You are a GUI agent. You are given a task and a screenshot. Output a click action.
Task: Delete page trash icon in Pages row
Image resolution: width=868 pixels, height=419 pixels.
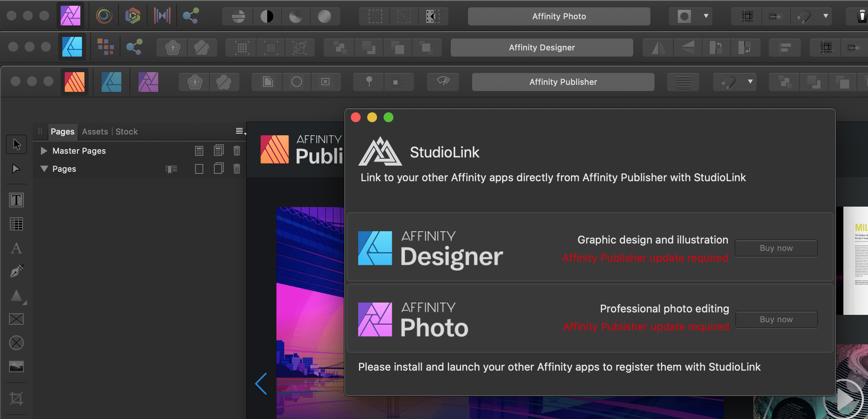click(237, 169)
